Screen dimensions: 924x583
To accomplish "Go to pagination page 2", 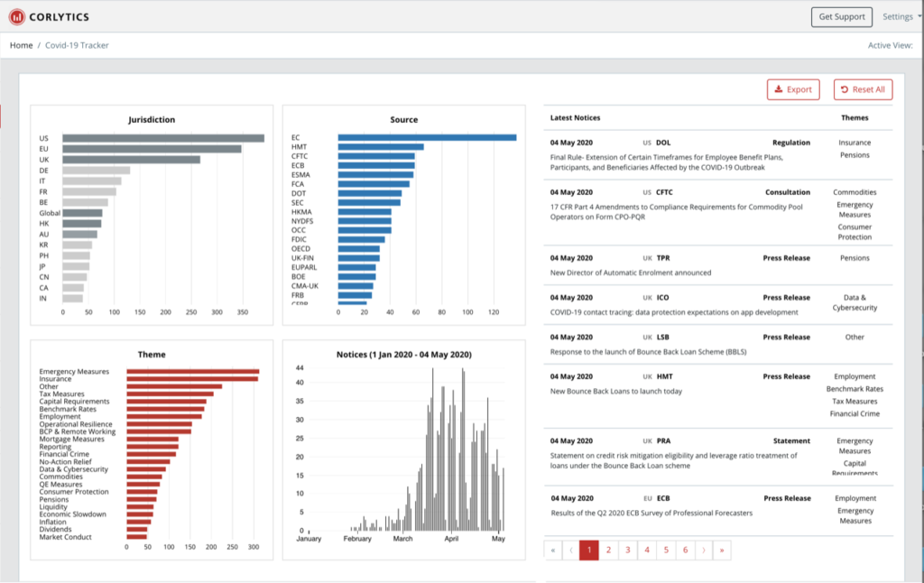I will pos(609,550).
